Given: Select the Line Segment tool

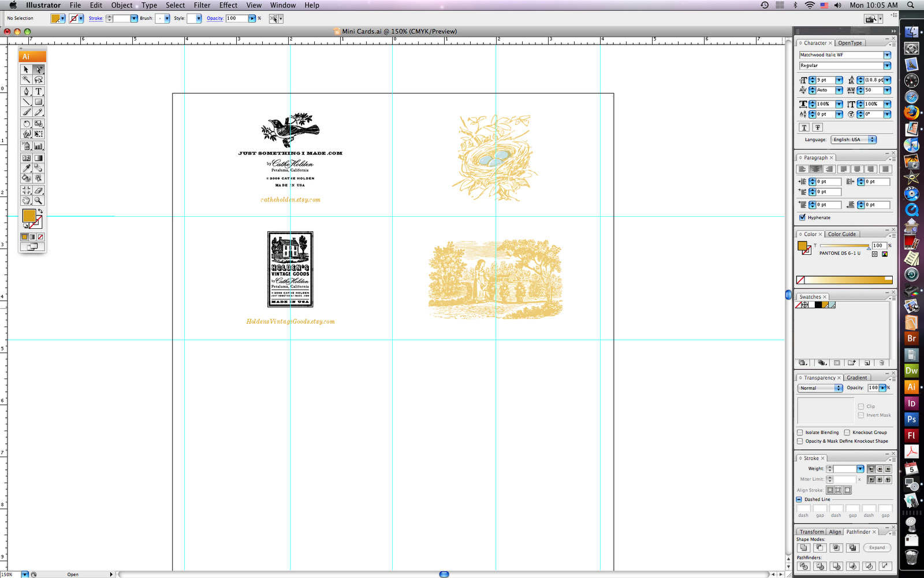Looking at the screenshot, I should coord(26,102).
